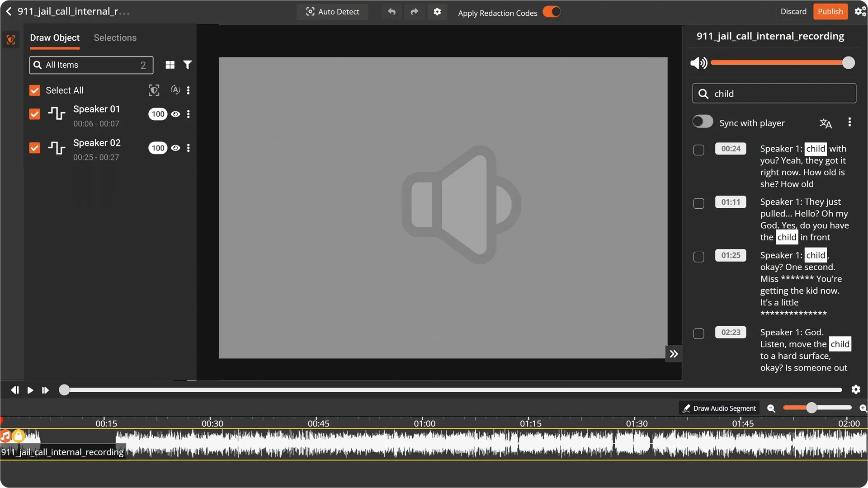Click the 01:00 mark on the timeline ruler
868x488 pixels.
424,423
